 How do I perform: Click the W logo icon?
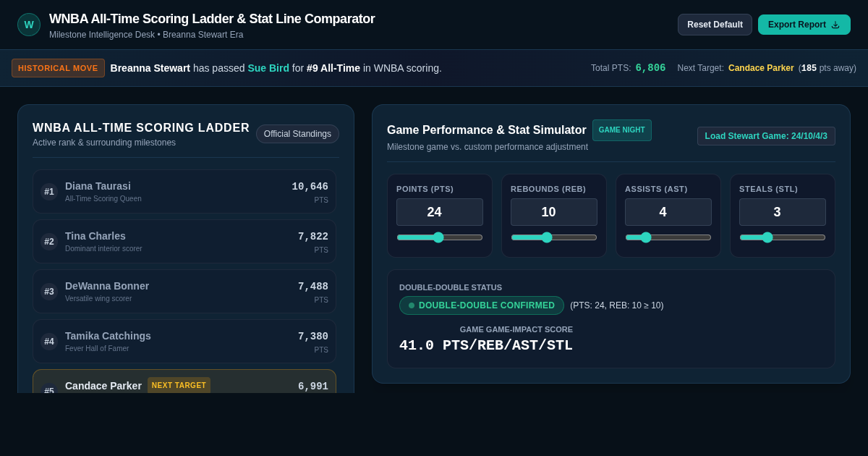[29, 25]
